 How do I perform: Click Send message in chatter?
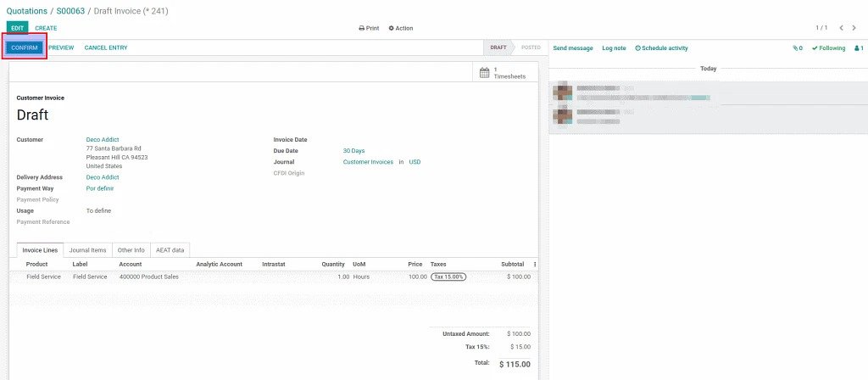click(573, 48)
